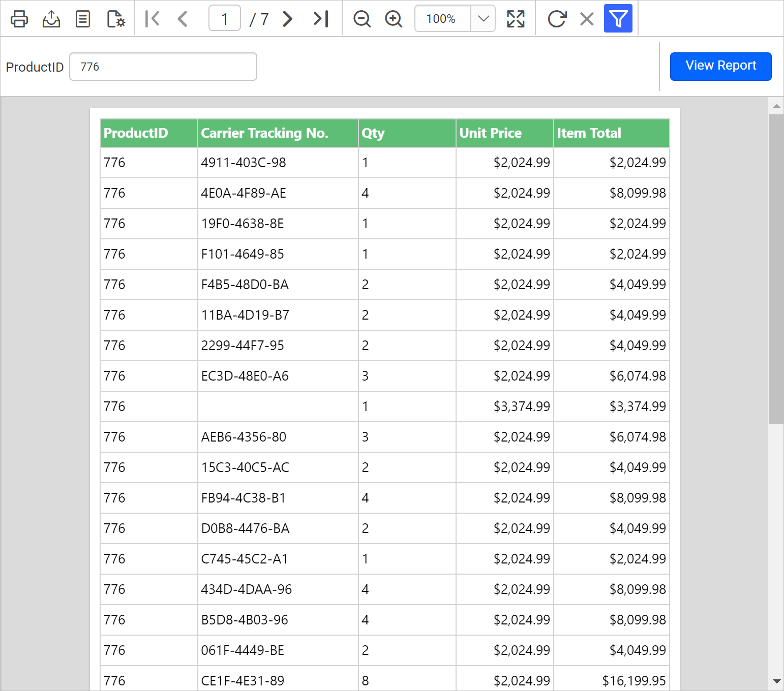Click tracking number 11BA-4D19-B7
This screenshot has height=691, width=784.
tap(245, 315)
